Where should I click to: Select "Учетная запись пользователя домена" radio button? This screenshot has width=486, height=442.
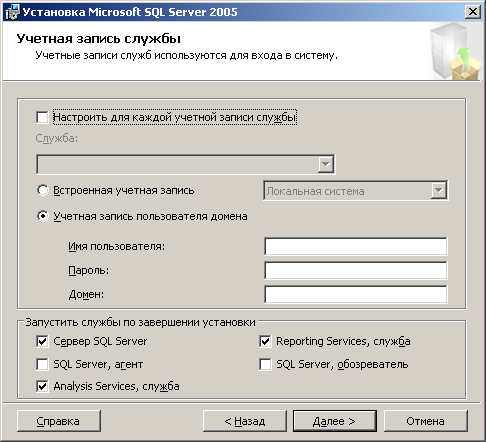(43, 216)
